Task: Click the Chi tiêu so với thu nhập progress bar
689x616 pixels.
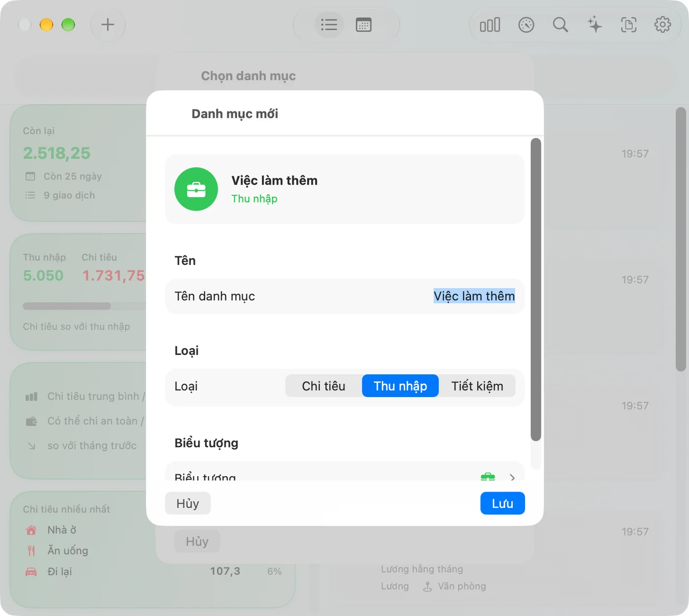Action: [84, 306]
